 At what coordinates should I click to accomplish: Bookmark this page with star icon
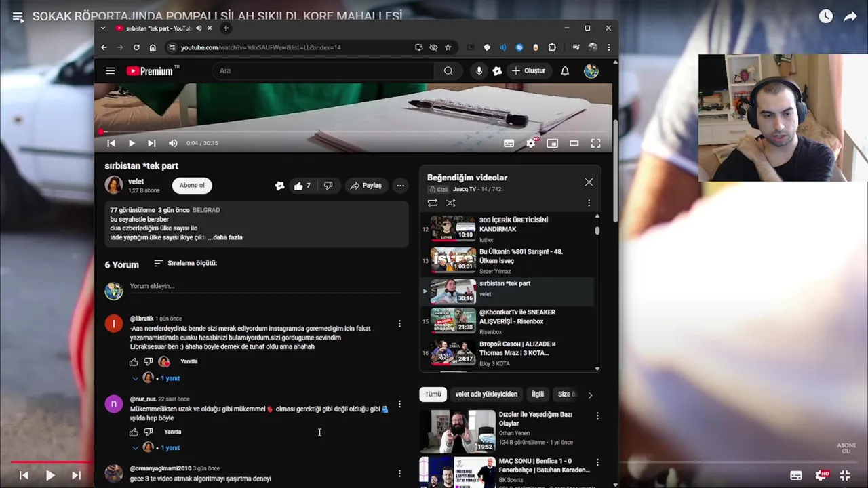[x=448, y=47]
